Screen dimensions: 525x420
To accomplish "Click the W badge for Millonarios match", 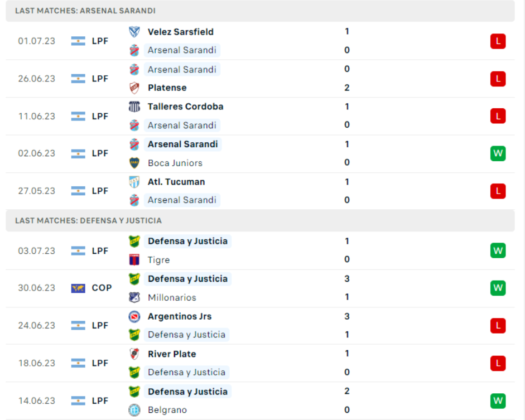I will pos(498,288).
